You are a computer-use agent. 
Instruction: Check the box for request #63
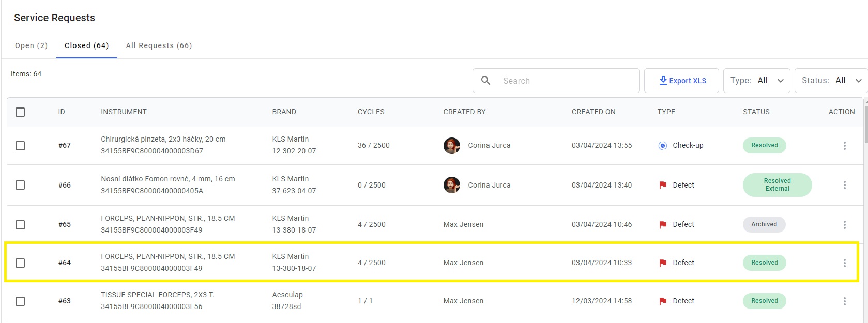click(20, 301)
